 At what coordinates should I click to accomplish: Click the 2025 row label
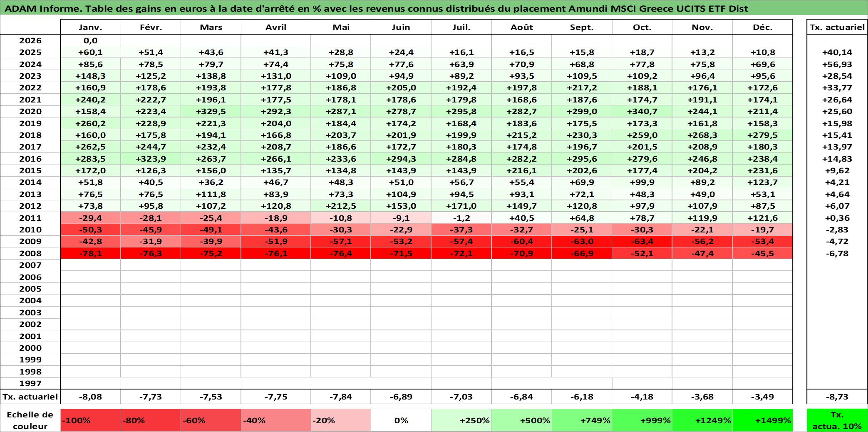point(30,52)
